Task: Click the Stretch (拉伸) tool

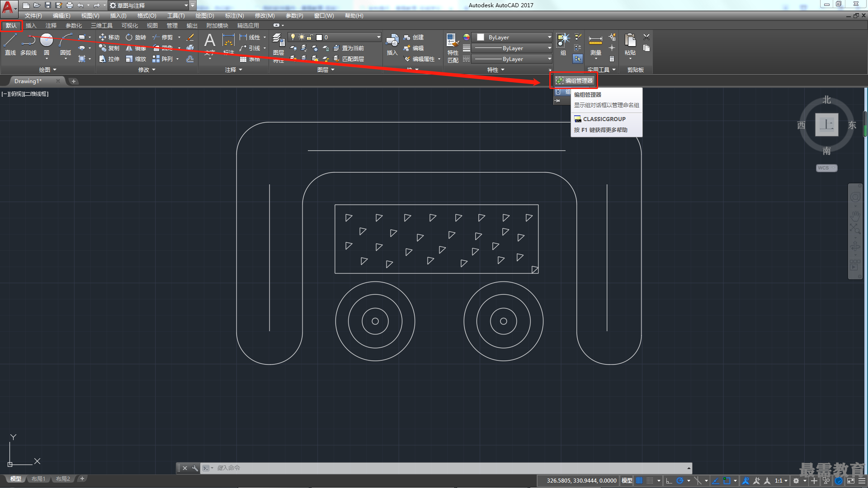Action: coord(109,59)
